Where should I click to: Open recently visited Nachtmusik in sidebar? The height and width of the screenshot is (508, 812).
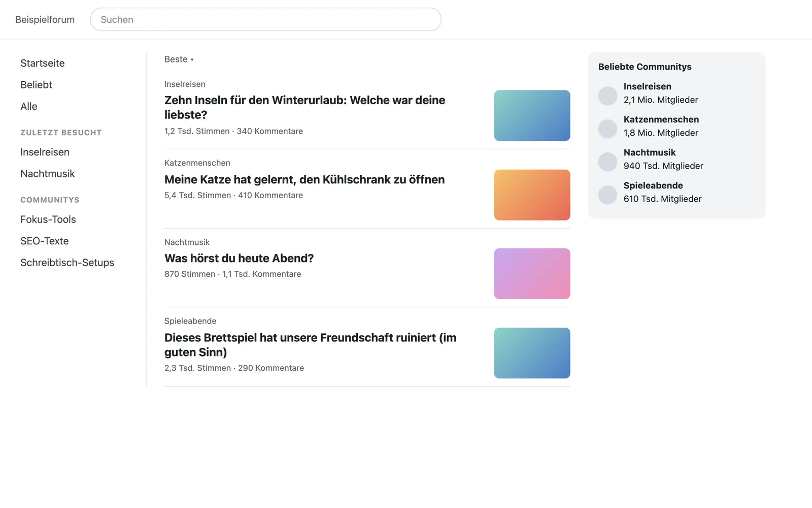coord(48,174)
